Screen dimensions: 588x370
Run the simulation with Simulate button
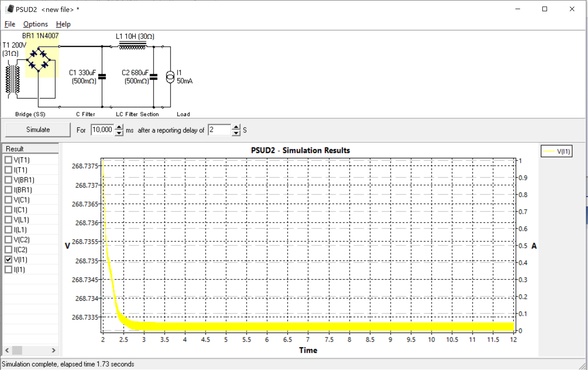tap(38, 130)
